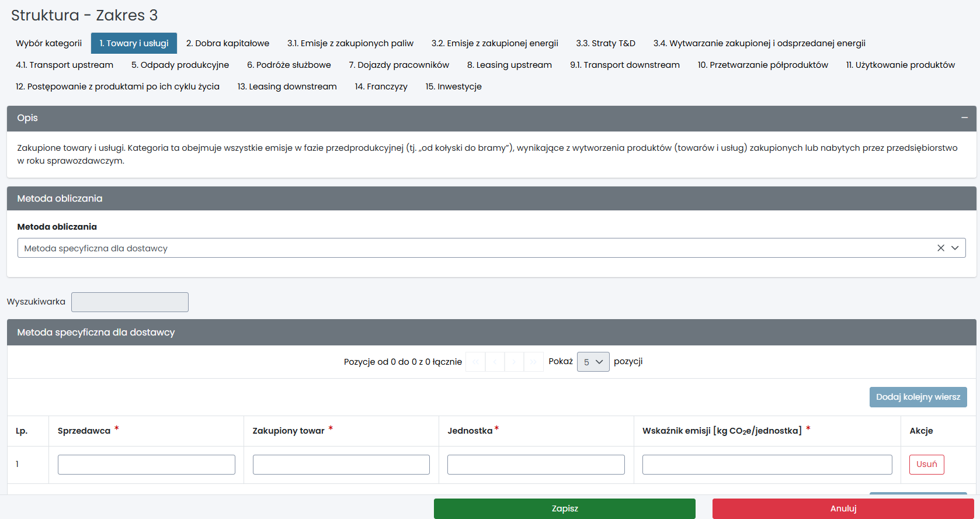Open the 6. Podróże służbowe tab
Image resolution: width=980 pixels, height=519 pixels.
point(289,65)
